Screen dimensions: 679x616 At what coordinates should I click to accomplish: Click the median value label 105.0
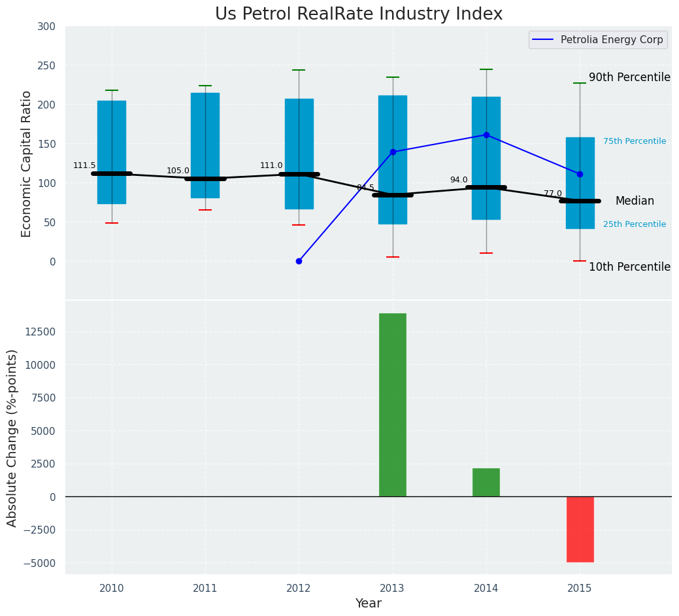(178, 171)
